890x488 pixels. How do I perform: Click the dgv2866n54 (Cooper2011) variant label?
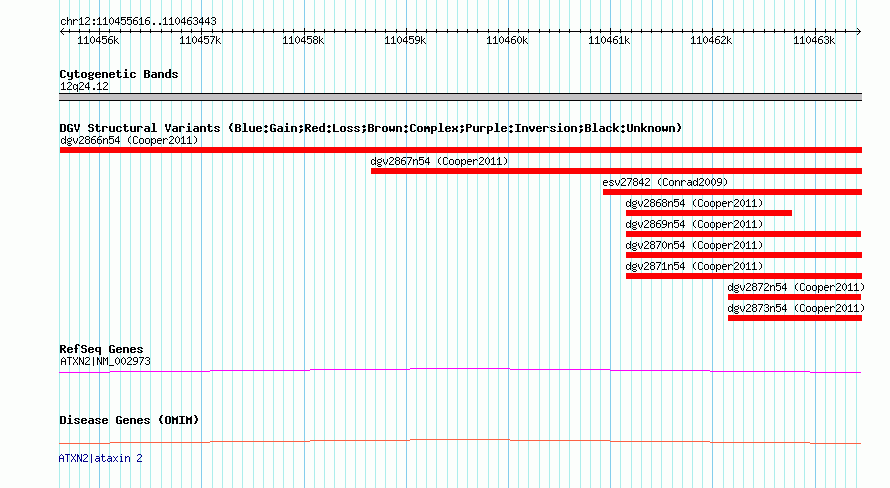[129, 140]
